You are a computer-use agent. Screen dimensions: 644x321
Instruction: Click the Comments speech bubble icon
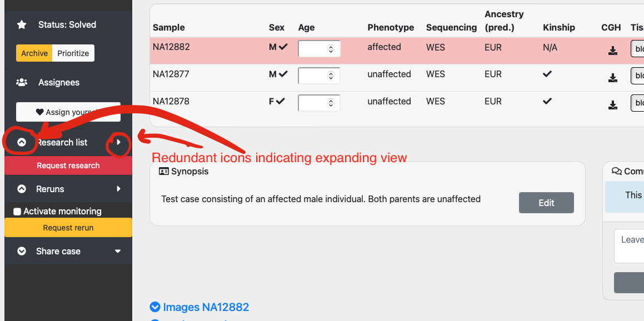click(616, 170)
